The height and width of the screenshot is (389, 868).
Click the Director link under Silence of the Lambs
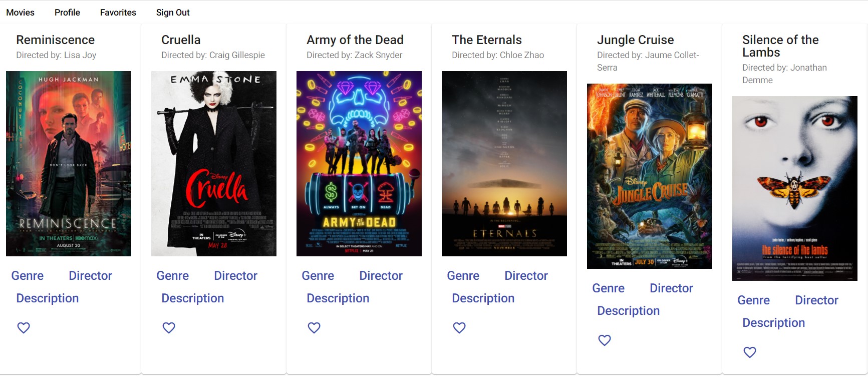tap(816, 300)
